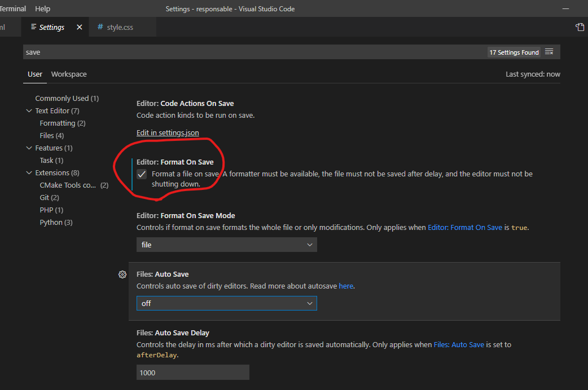Screen dimensions: 588x390
Task: Click the 17 Settings Found badge
Action: (x=514, y=52)
